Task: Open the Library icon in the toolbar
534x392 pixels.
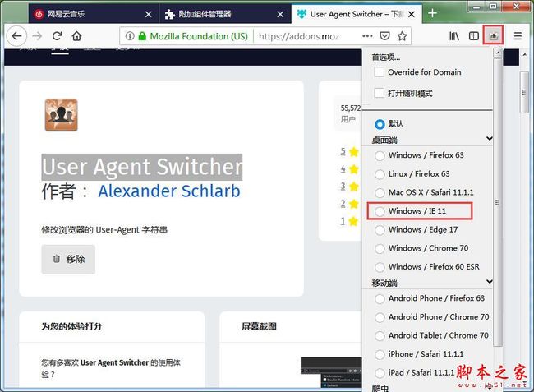Action: tap(454, 36)
